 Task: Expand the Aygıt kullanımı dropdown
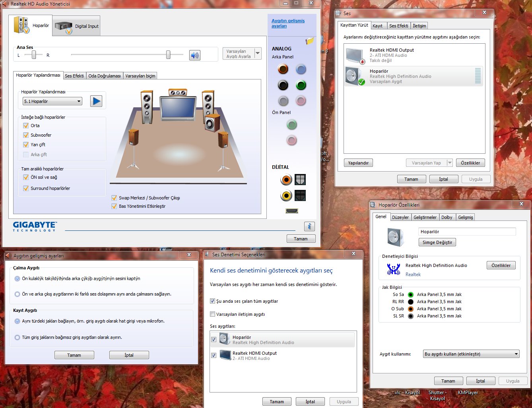tap(471, 354)
